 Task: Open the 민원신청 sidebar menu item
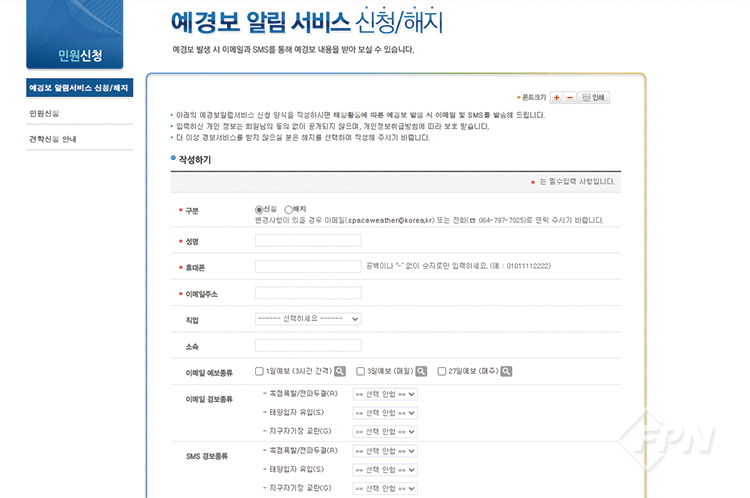[x=44, y=114]
